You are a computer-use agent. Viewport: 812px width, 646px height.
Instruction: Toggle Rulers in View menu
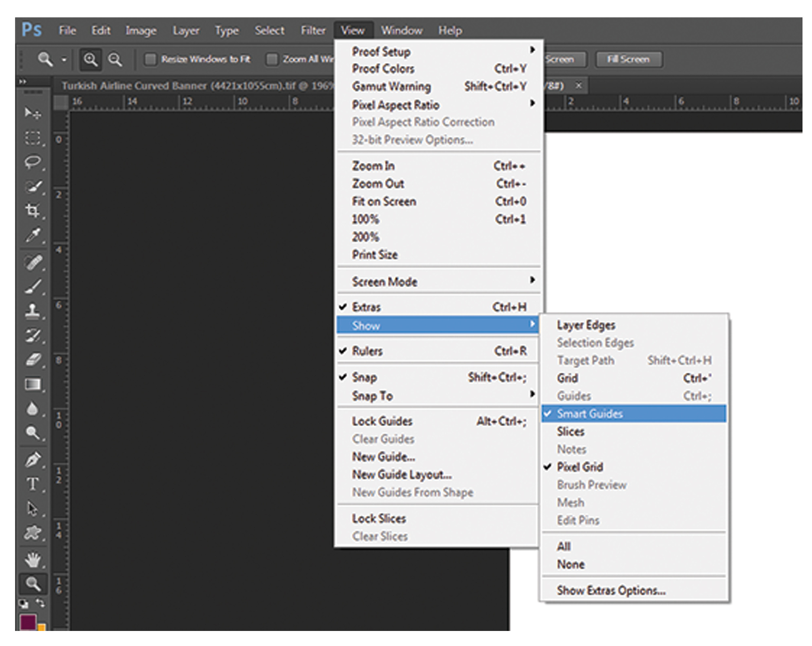(x=438, y=351)
